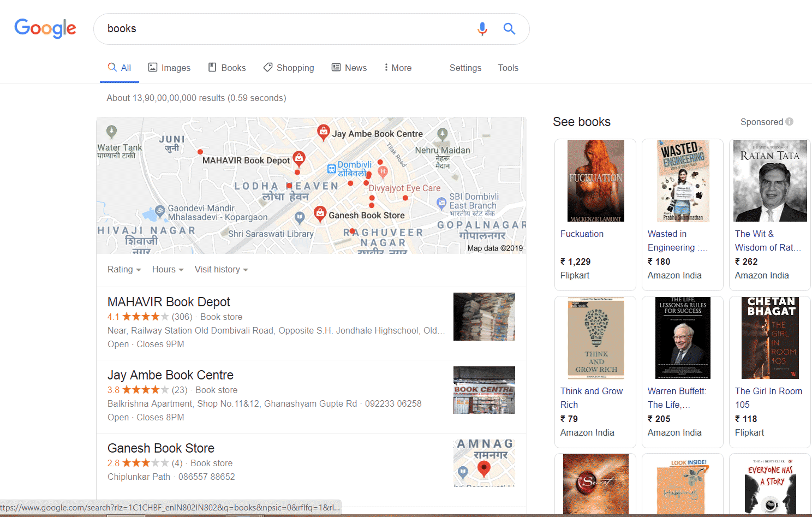812x517 pixels.
Task: Open The Girl In Room 105 product link
Action: pos(768,398)
